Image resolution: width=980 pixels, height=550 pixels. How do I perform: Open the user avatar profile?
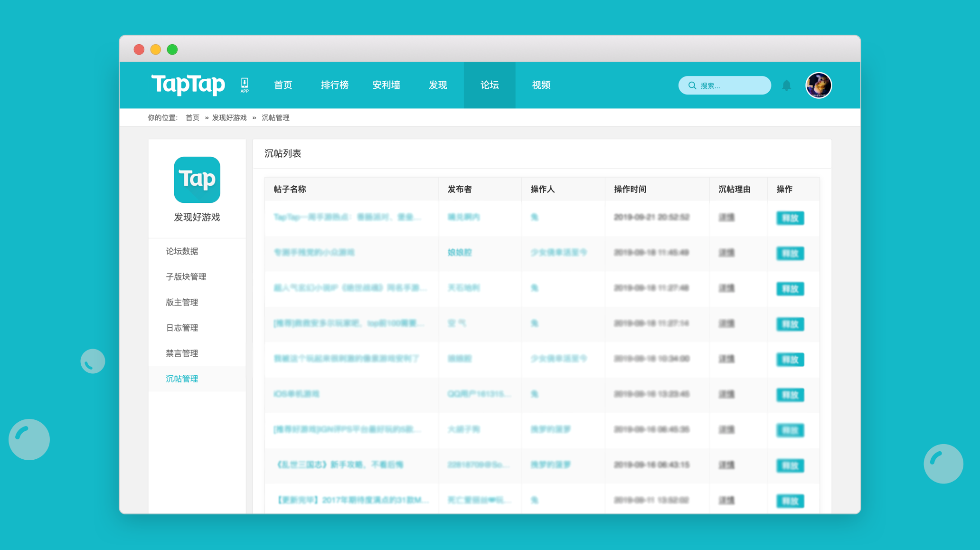pos(819,85)
